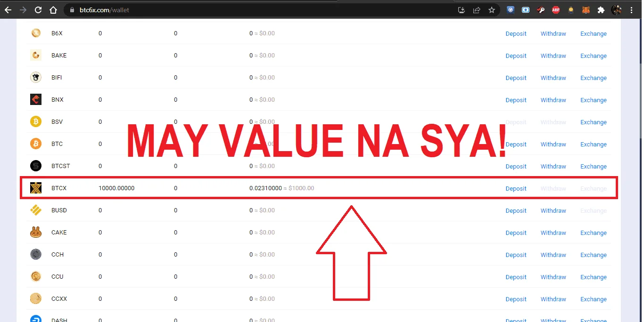Open Deposit for BNX
644x322 pixels.
(516, 100)
